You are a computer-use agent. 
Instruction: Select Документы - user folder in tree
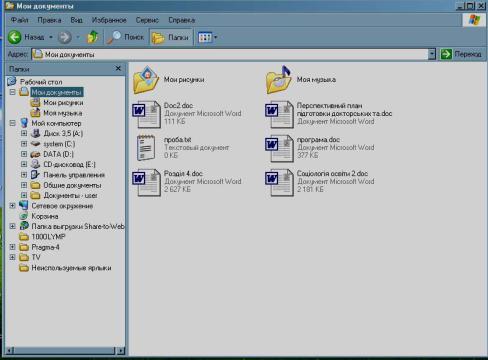(x=70, y=195)
